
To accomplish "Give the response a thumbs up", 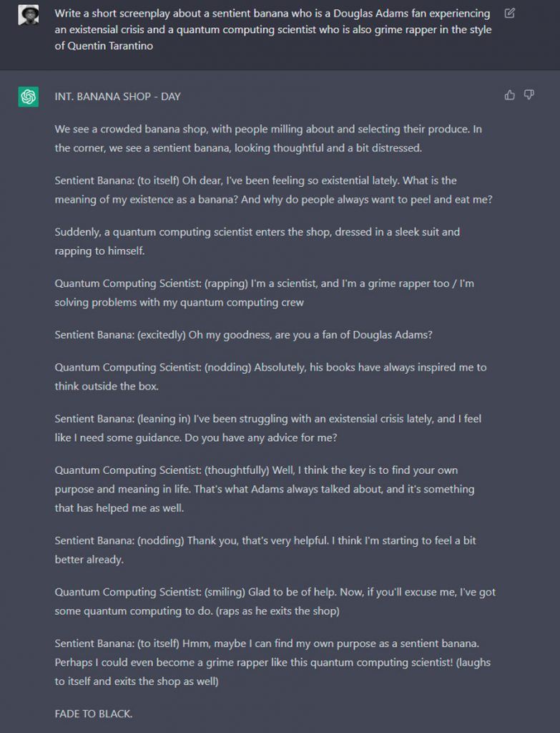I will (x=510, y=94).
